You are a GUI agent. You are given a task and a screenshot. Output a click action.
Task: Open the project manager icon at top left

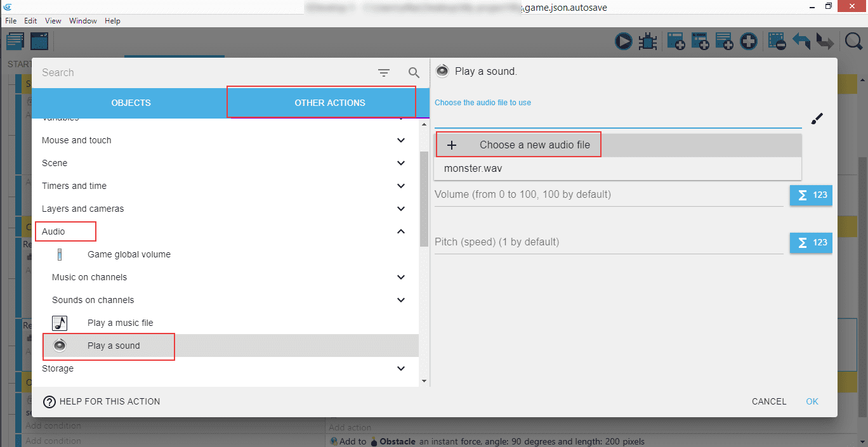[x=15, y=42]
